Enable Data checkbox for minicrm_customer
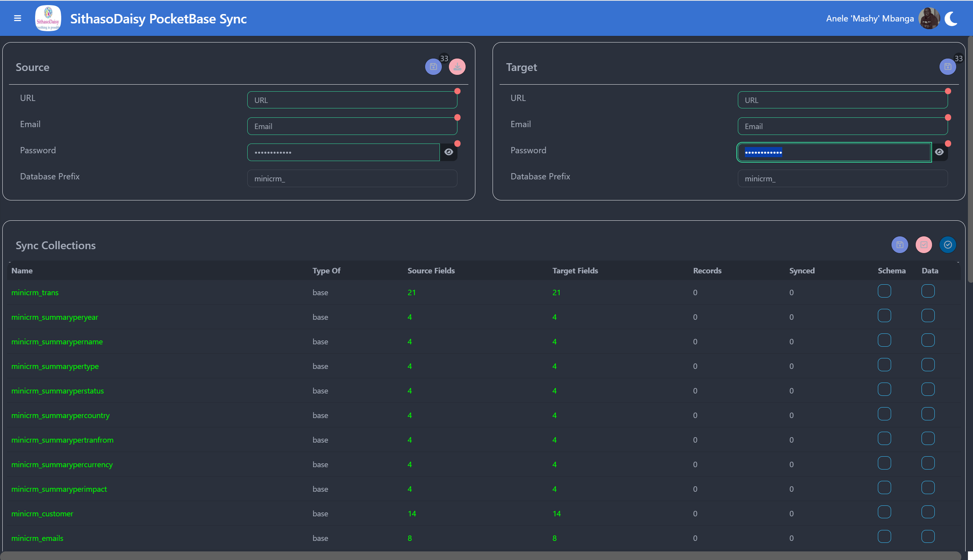This screenshot has width=973, height=560. [x=928, y=512]
